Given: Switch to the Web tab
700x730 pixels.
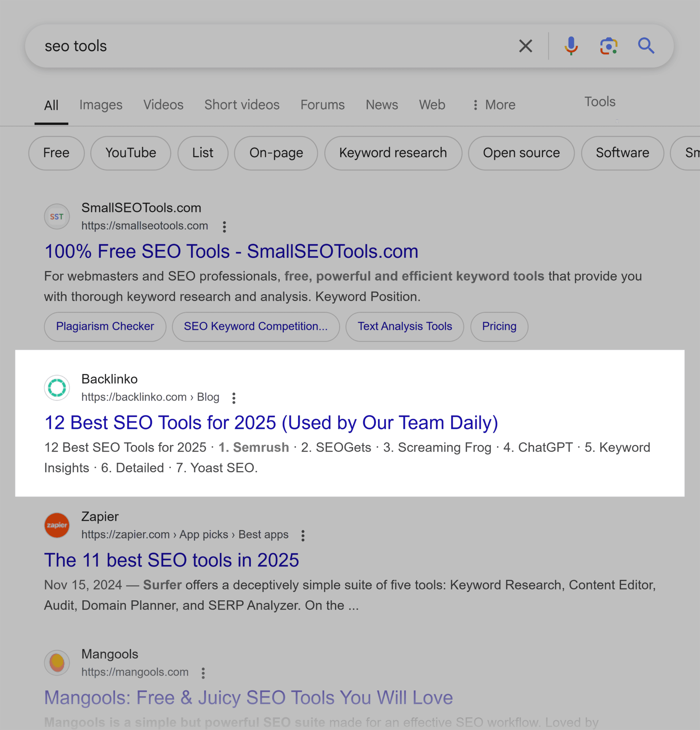Looking at the screenshot, I should tap(432, 105).
